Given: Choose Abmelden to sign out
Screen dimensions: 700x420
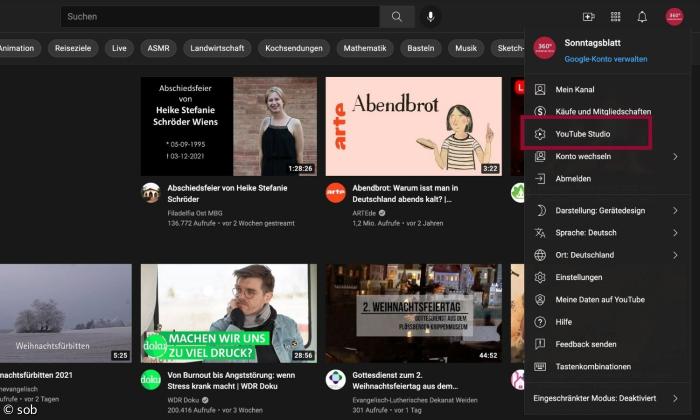Looking at the screenshot, I should pos(607,179).
